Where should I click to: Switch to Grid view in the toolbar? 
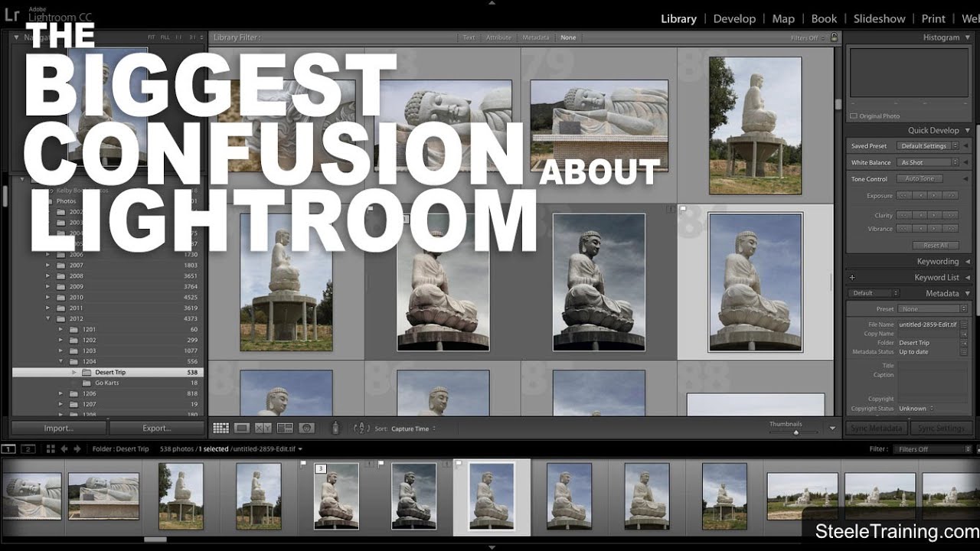click(220, 429)
